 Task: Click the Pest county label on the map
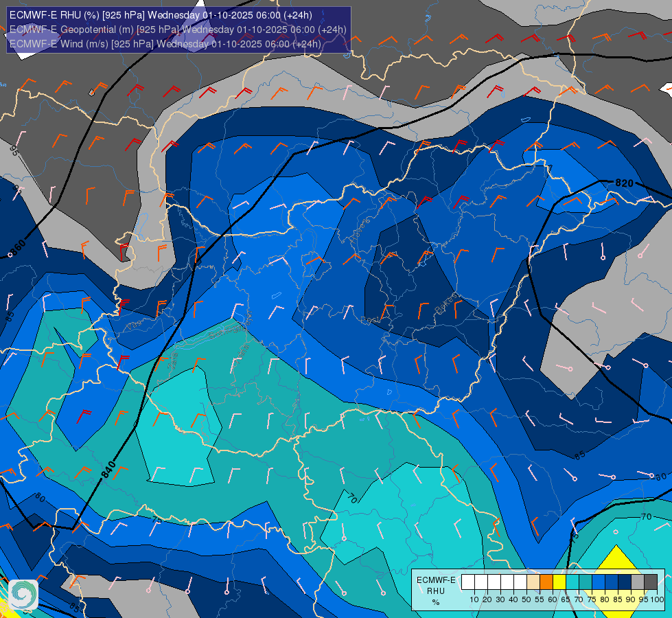coord(370,320)
